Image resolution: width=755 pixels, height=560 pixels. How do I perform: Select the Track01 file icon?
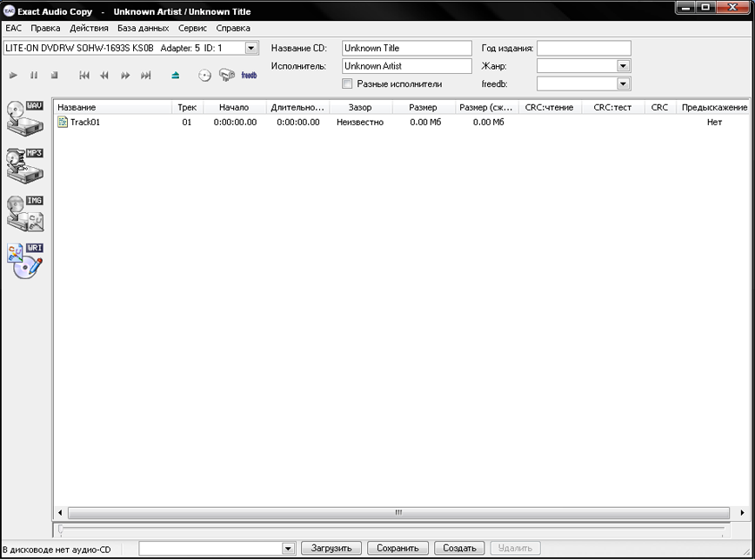pyautogui.click(x=62, y=122)
